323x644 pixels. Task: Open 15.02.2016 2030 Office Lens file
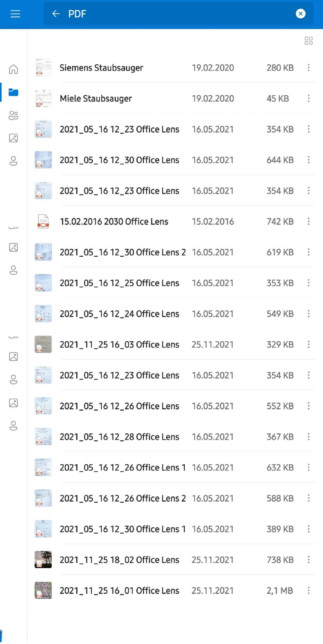114,222
